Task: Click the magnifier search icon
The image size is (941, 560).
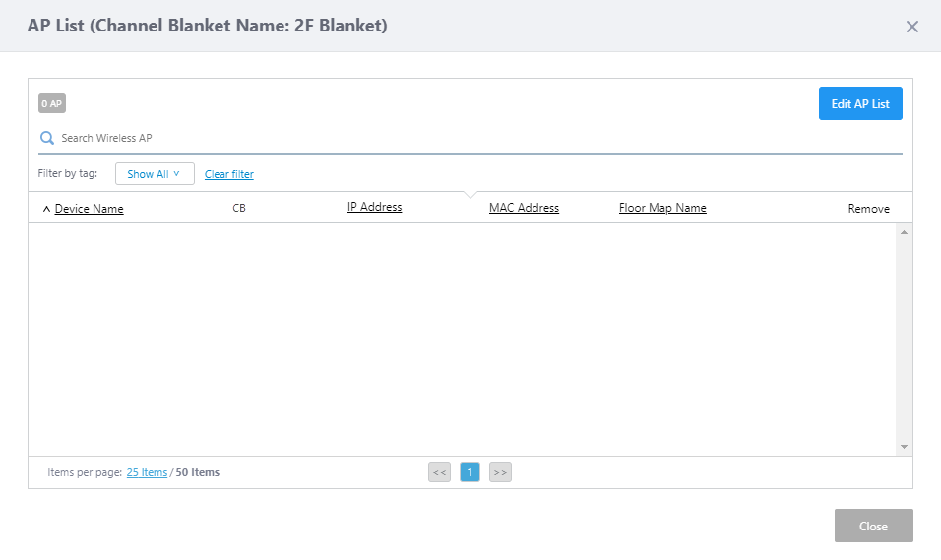Action: point(46,138)
